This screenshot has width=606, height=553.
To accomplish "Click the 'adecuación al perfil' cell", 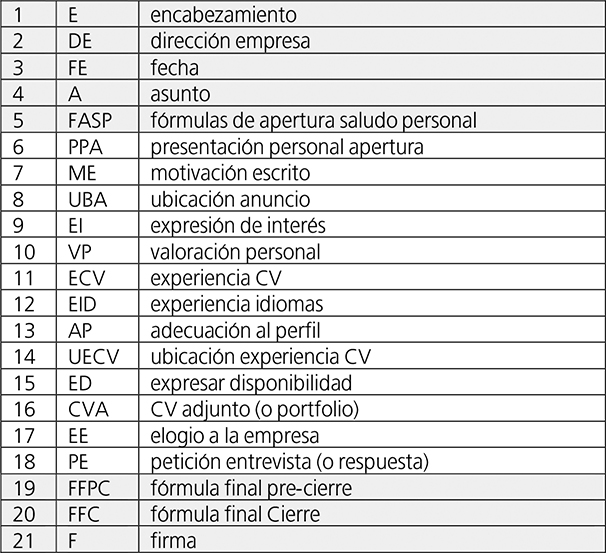I will pyautogui.click(x=234, y=329).
